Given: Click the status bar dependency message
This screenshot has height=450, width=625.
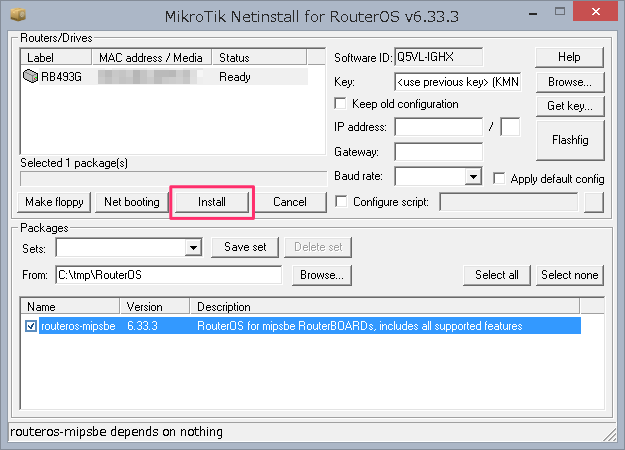Looking at the screenshot, I should (116, 432).
